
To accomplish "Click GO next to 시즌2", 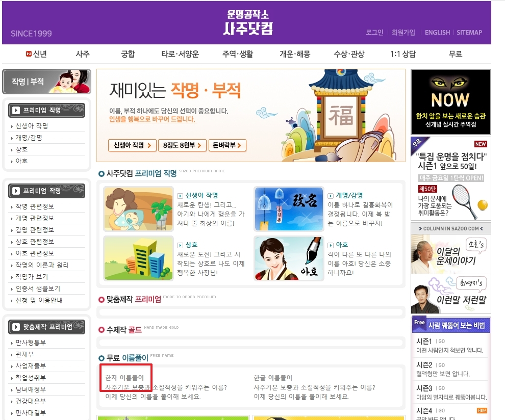I will [442, 365].
